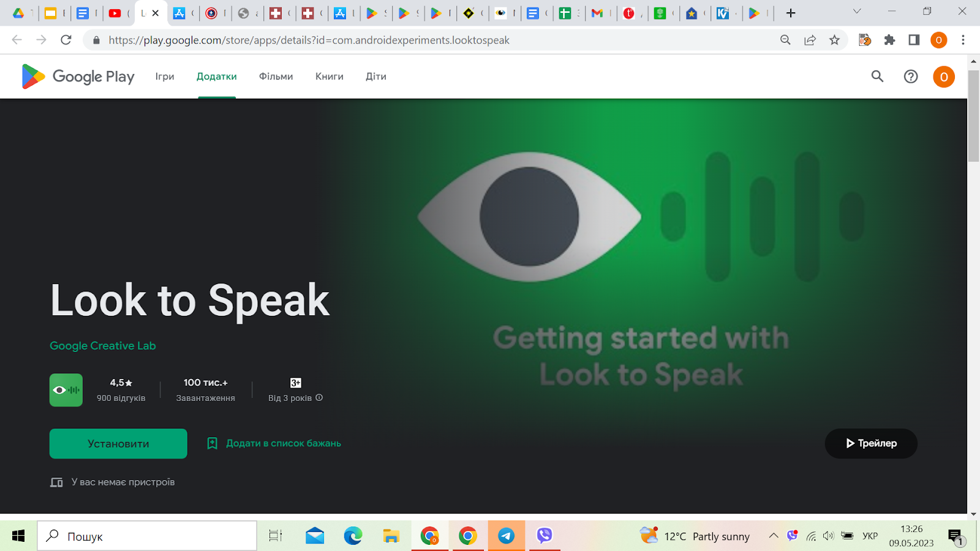Play the Трейлер video
This screenshot has height=551, width=980.
pos(871,443)
